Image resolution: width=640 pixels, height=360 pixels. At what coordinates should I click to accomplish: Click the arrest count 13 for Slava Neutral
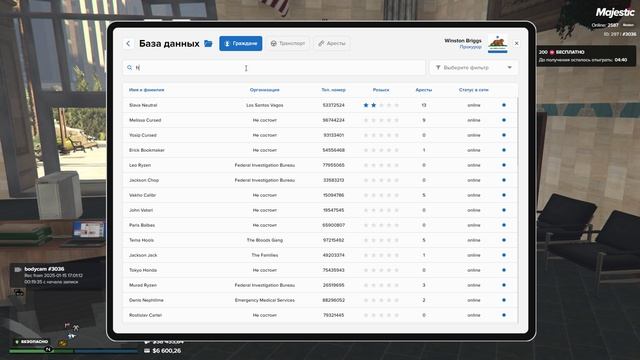424,105
